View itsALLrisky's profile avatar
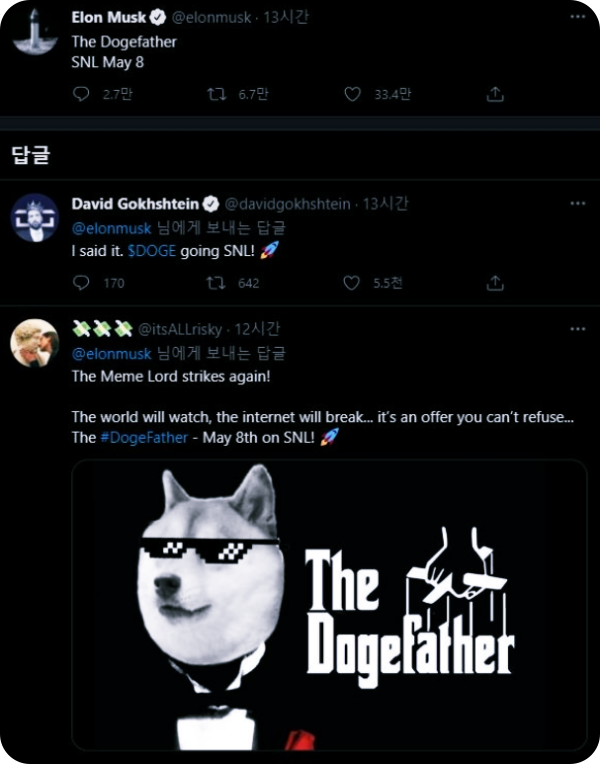 coord(35,343)
